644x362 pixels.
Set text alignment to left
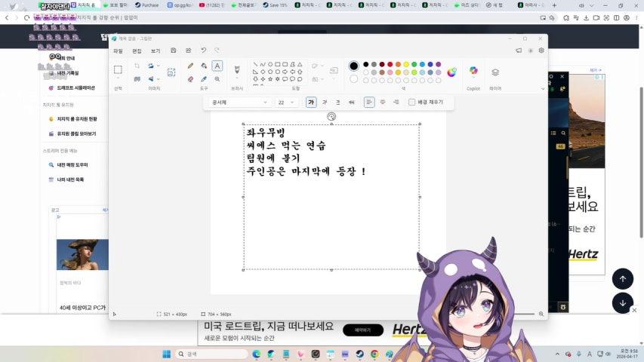[369, 103]
